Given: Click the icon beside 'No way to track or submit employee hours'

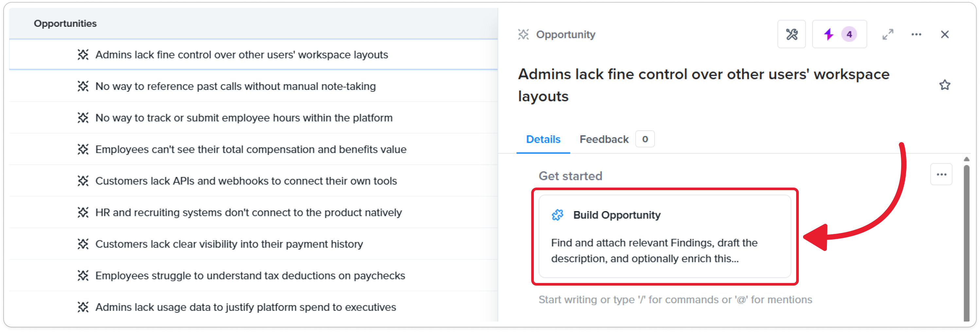Looking at the screenshot, I should [x=83, y=118].
